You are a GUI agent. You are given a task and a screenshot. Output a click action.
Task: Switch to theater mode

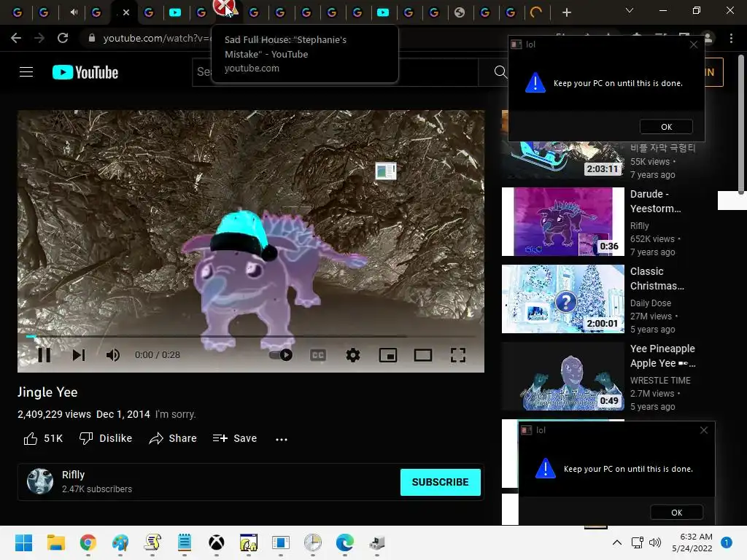(x=423, y=355)
